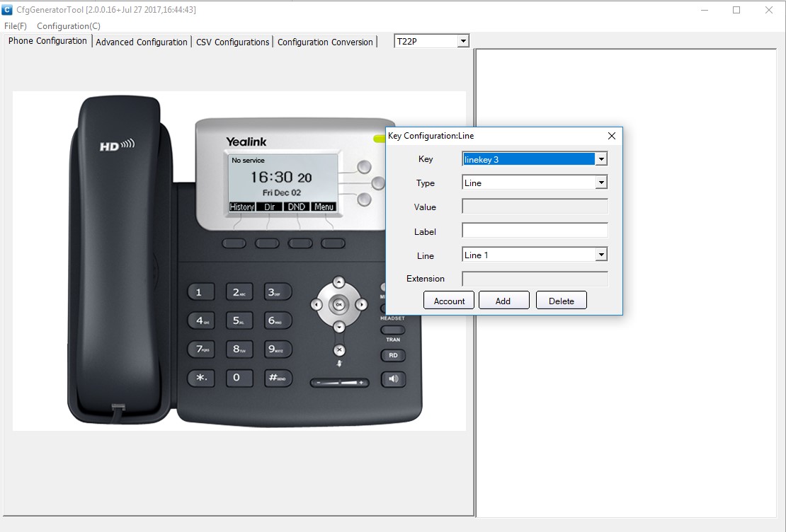Click the phone keypad digit 8
786x532 pixels.
[239, 349]
